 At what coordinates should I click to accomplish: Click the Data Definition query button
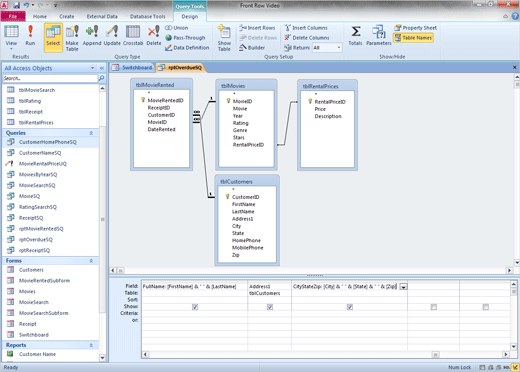click(187, 48)
